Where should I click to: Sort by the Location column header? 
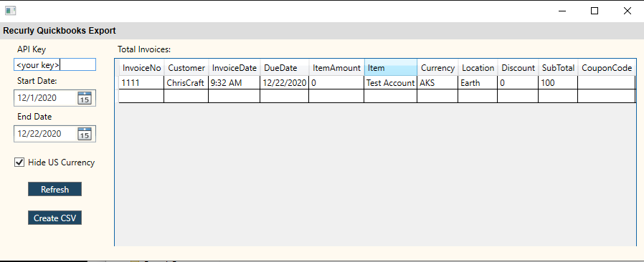tap(478, 68)
